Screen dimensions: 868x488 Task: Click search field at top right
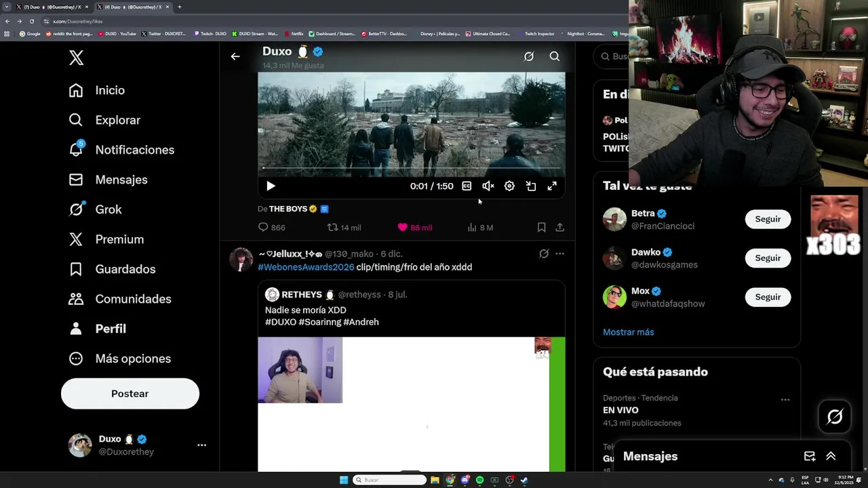point(611,56)
